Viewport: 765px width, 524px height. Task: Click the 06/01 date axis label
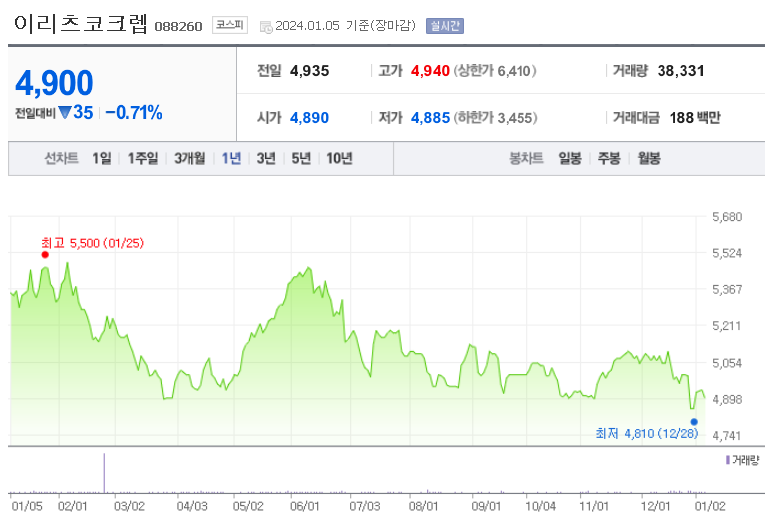(x=304, y=506)
